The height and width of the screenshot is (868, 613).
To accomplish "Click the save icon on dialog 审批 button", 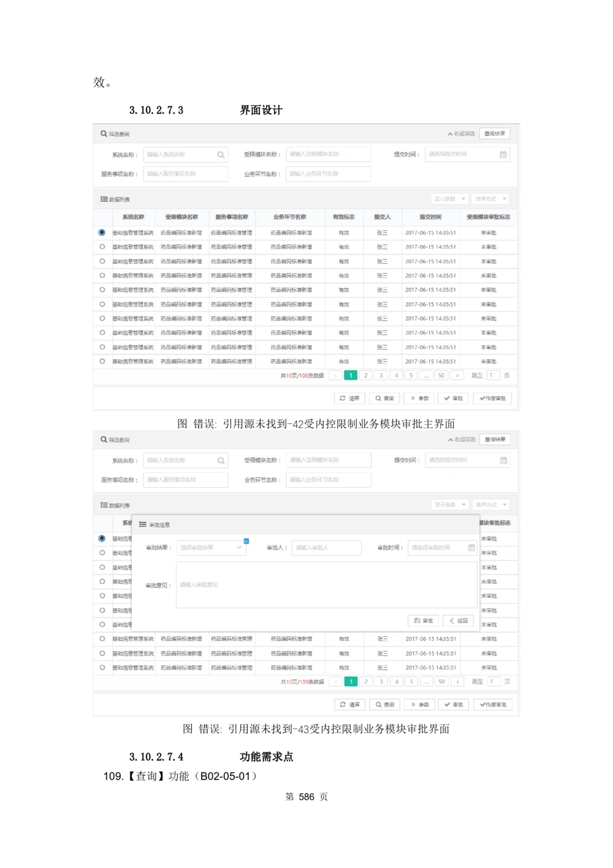I will [x=417, y=620].
